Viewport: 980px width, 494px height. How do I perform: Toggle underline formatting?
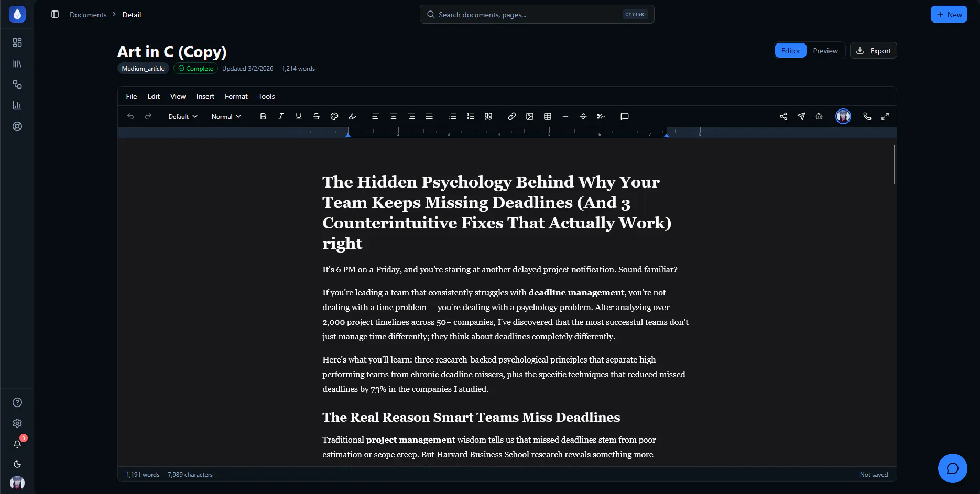[299, 116]
